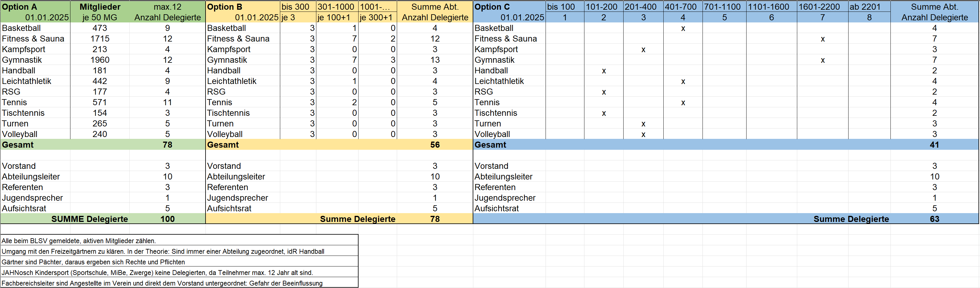The image size is (980, 288).
Task: Select the note starting 'Alle beim BLSV gemeldete'
Action: [79, 240]
